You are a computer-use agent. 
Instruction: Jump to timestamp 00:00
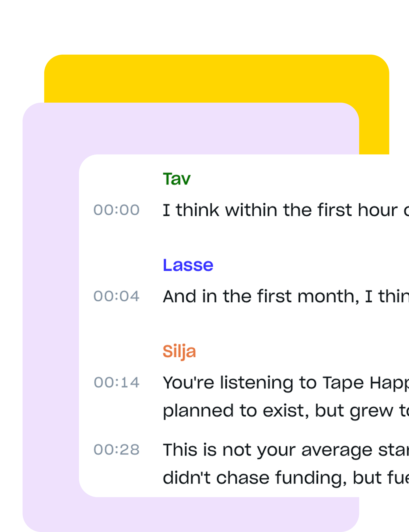point(117,210)
